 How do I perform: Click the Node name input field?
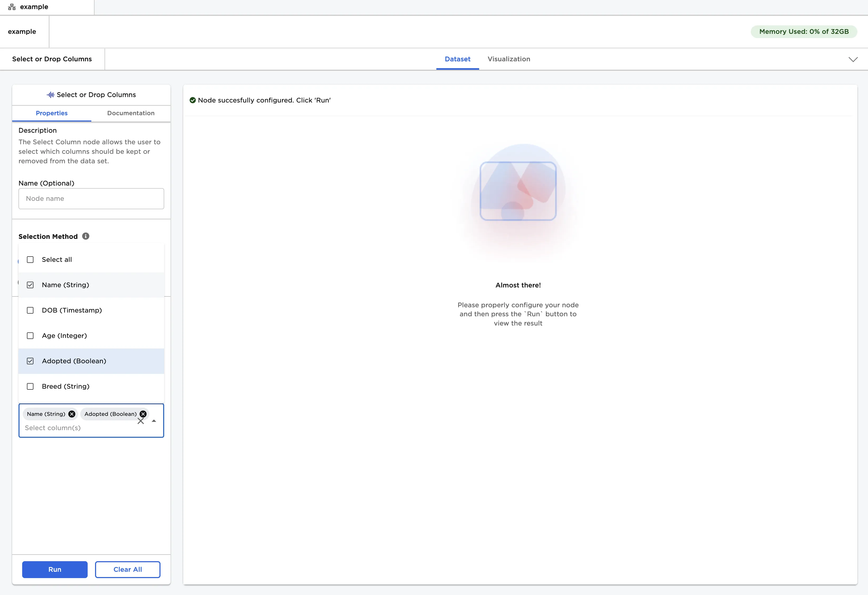91,199
